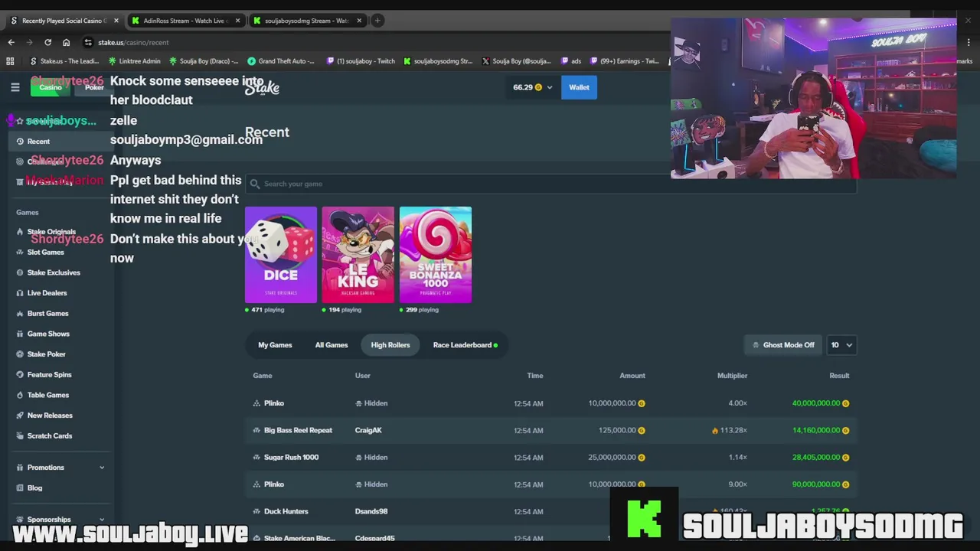Click the Scratch Cards sidebar icon
This screenshot has width=980, height=551.
point(20,435)
